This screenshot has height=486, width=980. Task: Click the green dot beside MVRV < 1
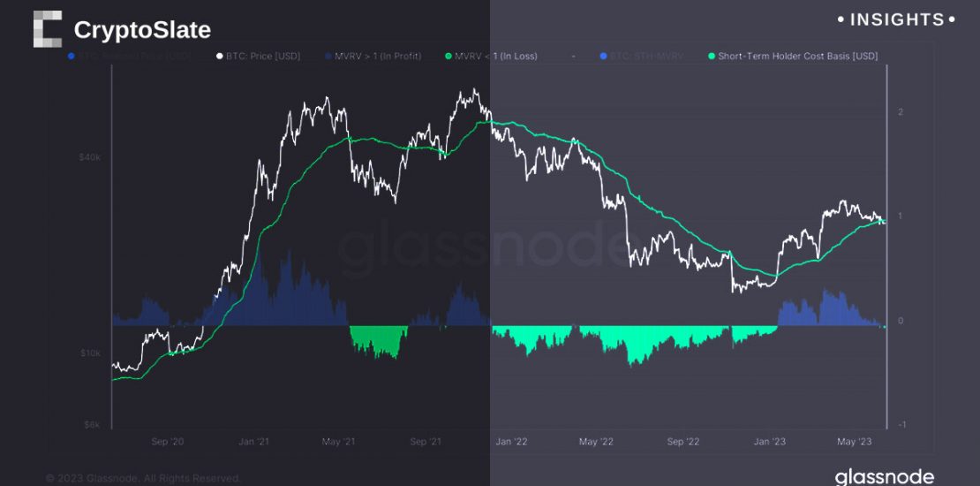coord(449,57)
